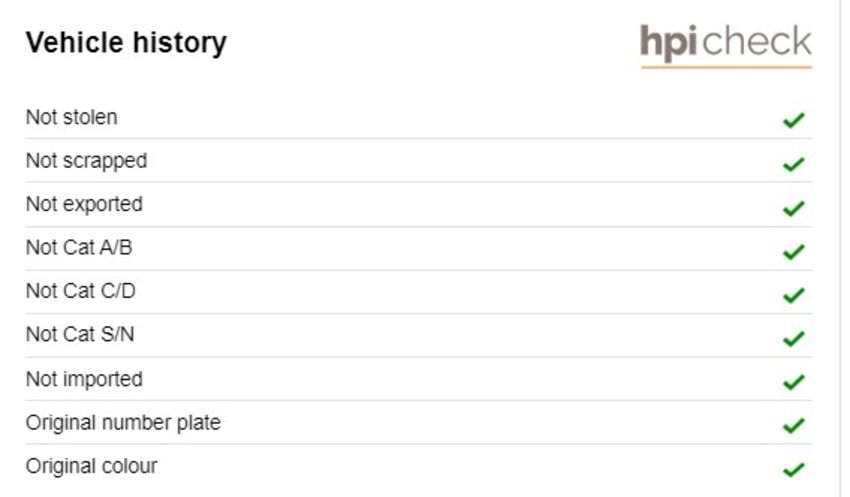Image resolution: width=850 pixels, height=497 pixels.
Task: Select the Original colour text
Action: coord(92,466)
